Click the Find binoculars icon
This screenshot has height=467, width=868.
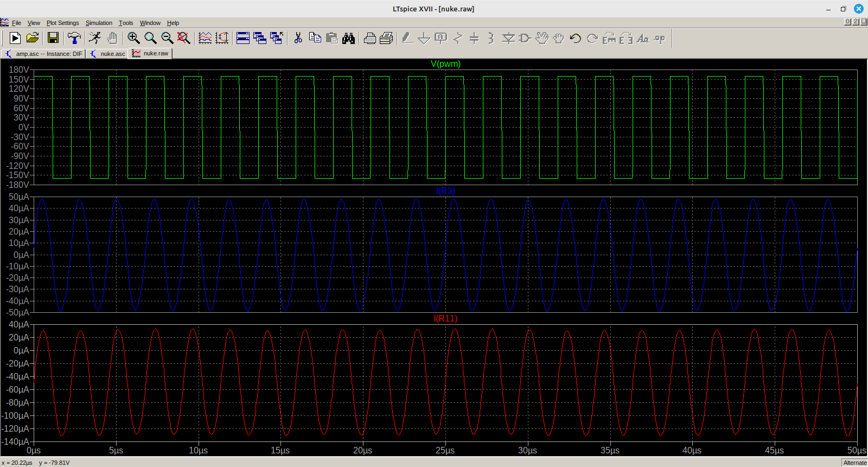click(x=348, y=38)
